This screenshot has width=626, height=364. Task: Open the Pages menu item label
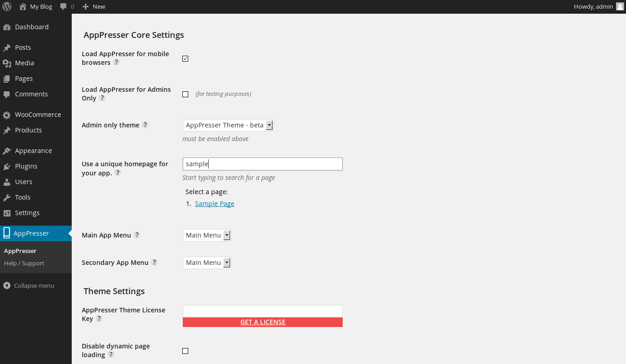[x=24, y=79]
